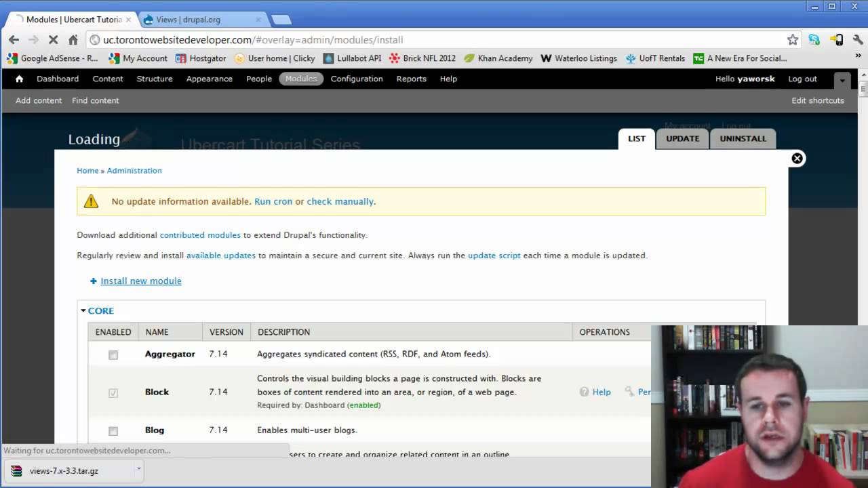Select the UNINSTALL tab
The image size is (868, 488).
tap(743, 138)
